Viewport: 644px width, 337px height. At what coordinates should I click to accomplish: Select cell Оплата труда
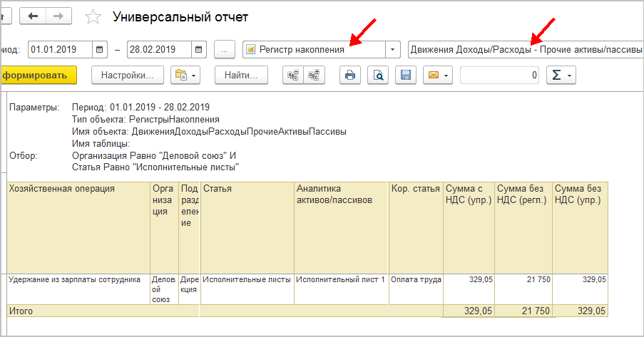pos(416,289)
